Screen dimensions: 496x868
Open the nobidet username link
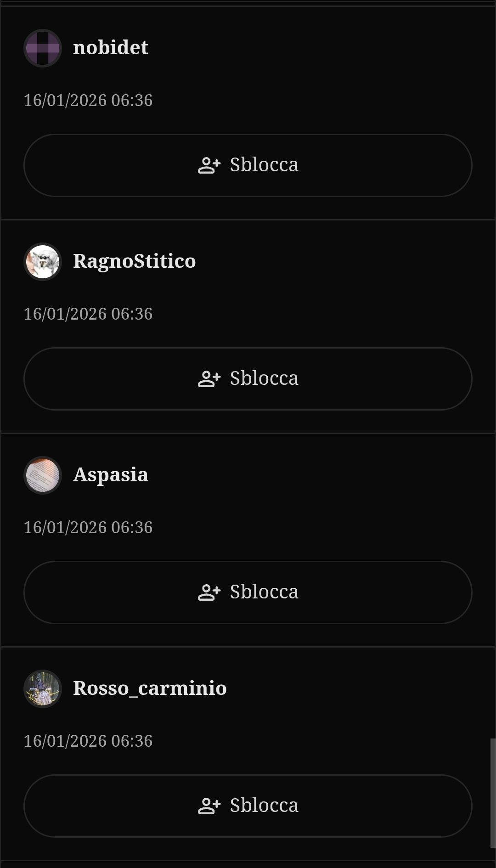111,47
